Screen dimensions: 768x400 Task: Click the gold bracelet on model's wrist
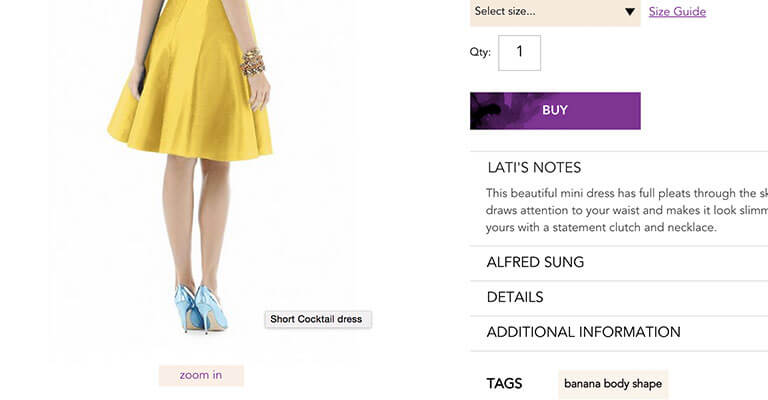coord(252,62)
